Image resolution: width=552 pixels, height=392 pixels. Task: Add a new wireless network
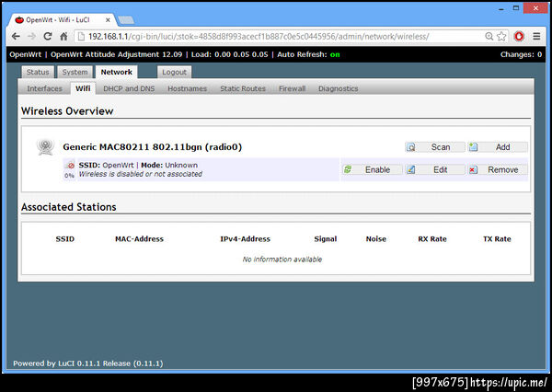(498, 147)
